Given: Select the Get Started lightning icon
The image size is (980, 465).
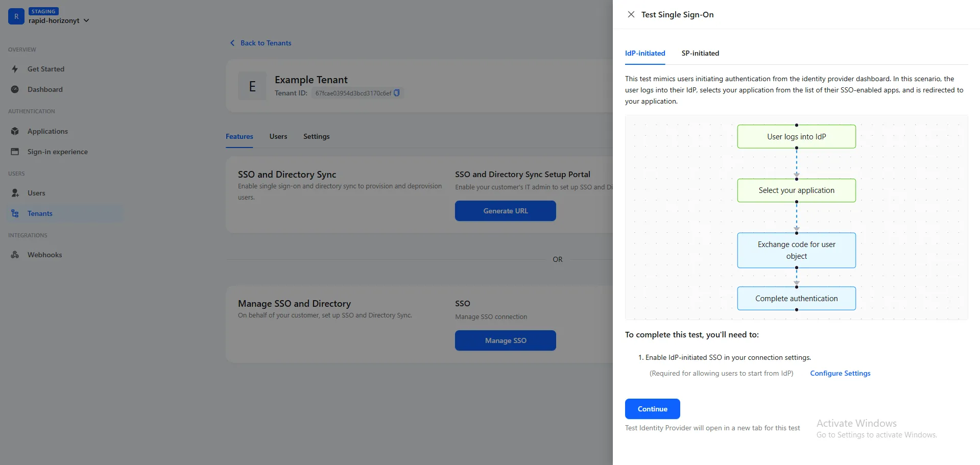Looking at the screenshot, I should (15, 69).
